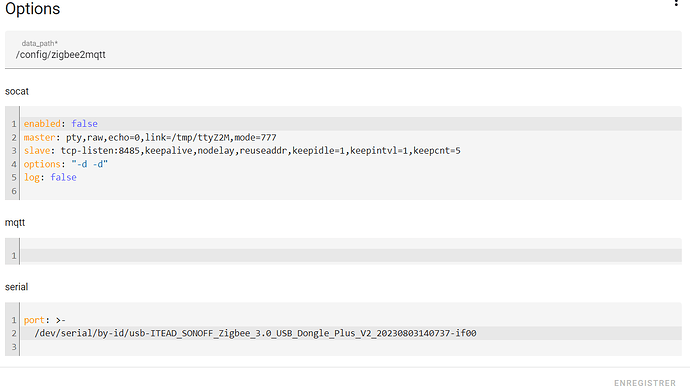Screen dimensions: 690x392
Task: Click the empty third line of serial editor
Action: [351, 347]
